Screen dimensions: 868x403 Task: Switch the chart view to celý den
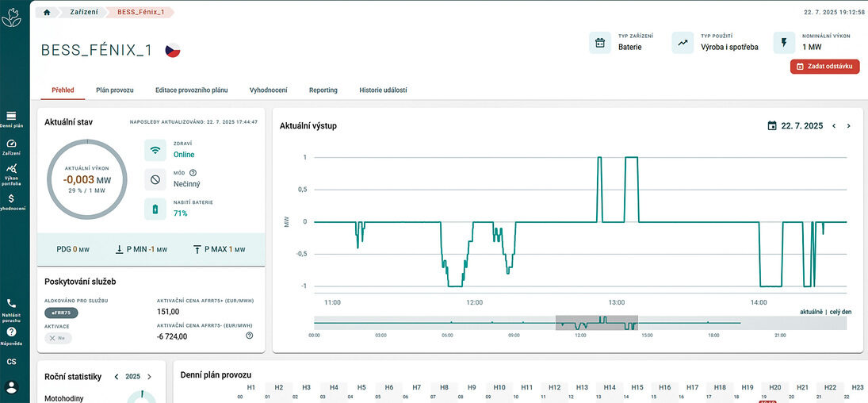[840, 312]
